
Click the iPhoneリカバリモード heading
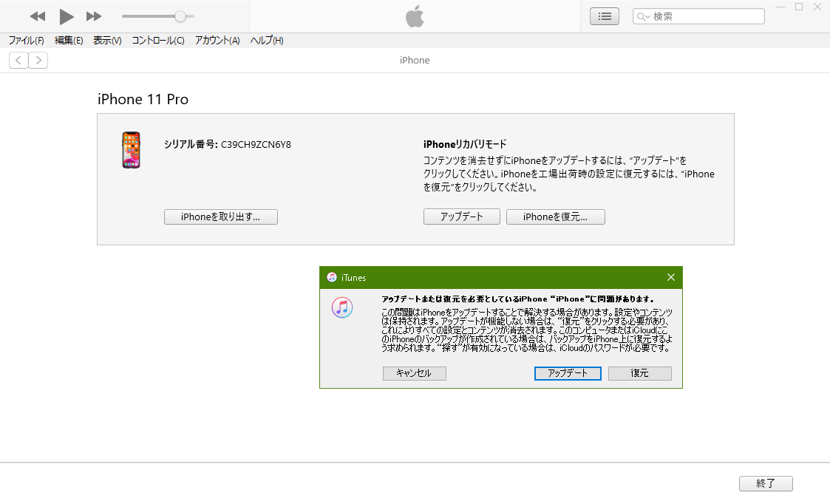point(465,144)
